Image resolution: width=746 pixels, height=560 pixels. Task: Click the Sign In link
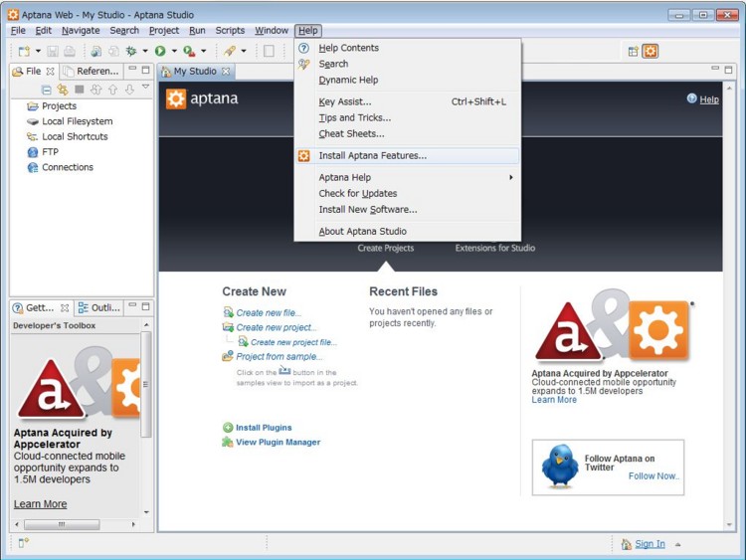[x=650, y=544]
